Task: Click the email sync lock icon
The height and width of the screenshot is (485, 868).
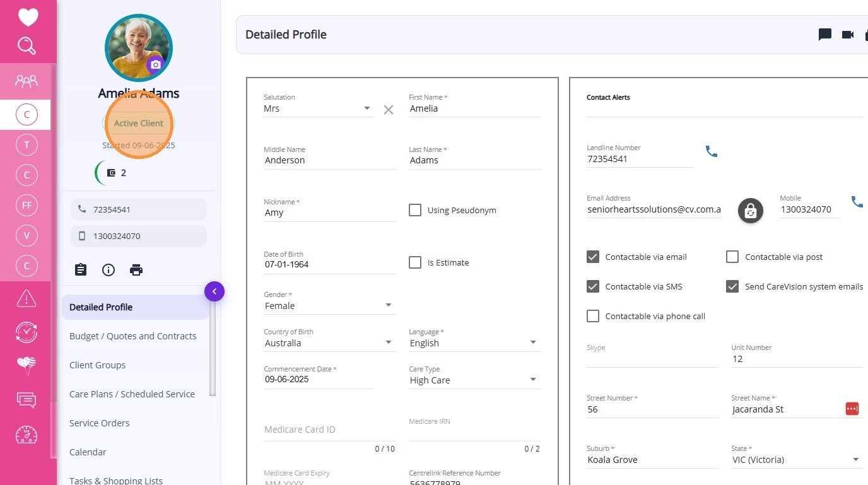Action: 750,211
